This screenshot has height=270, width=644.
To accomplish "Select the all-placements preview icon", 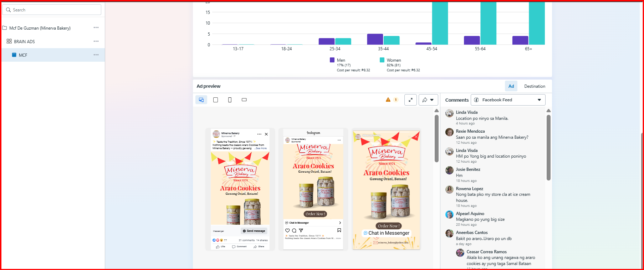I will click(x=201, y=100).
